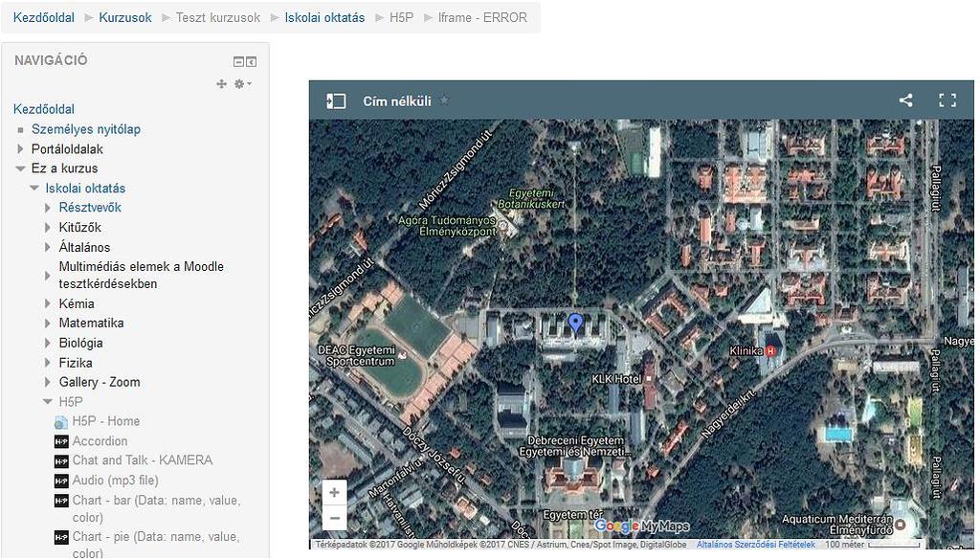The height and width of the screenshot is (559, 980).
Task: Share the map via share icon
Action: (x=905, y=101)
